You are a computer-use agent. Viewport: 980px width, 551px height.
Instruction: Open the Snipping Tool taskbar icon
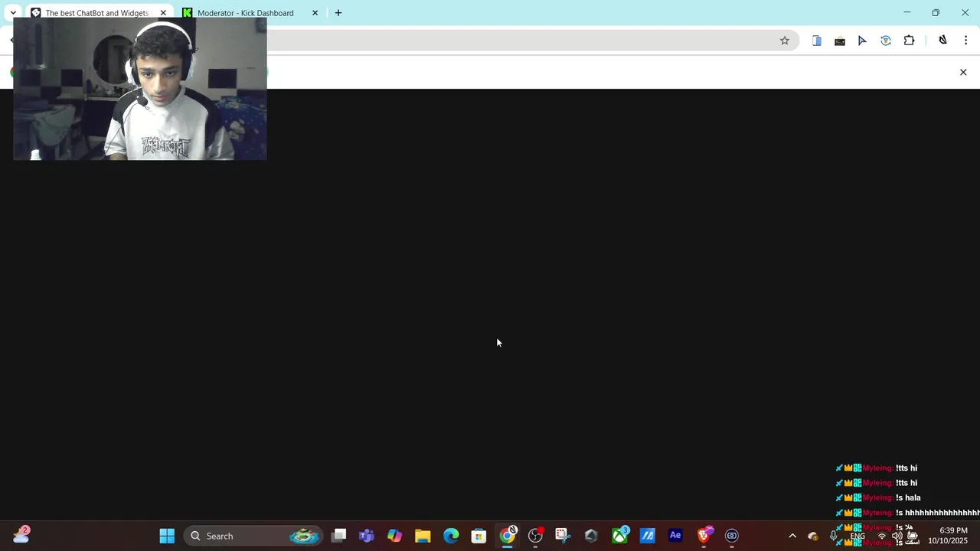[563, 536]
